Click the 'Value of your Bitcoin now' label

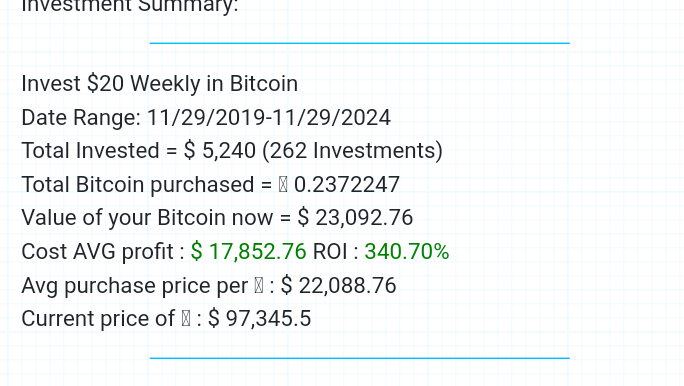[x=147, y=218]
